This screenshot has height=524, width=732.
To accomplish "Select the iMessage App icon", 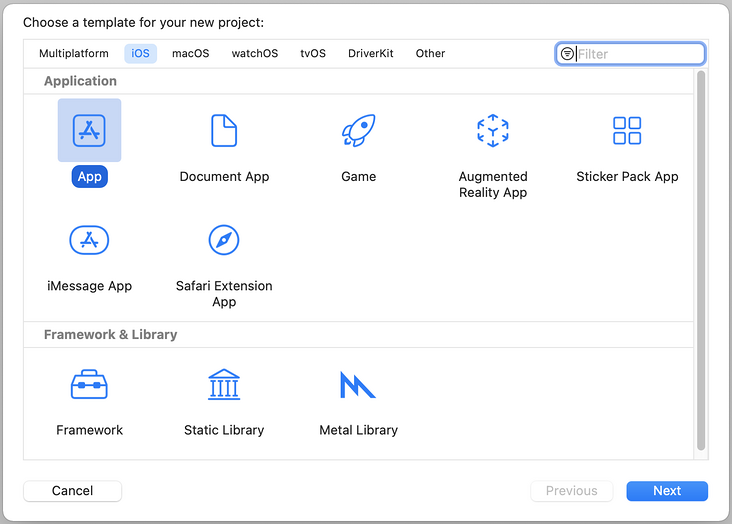I will (89, 240).
